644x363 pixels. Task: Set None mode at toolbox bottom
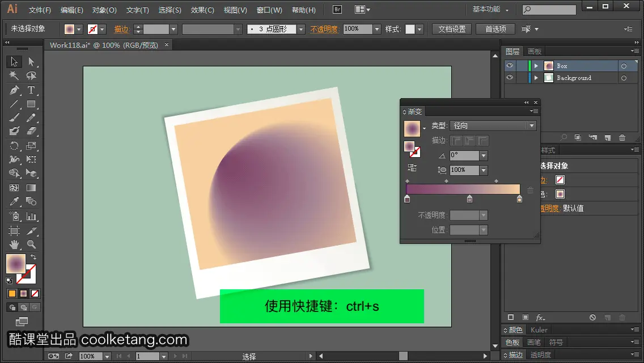[35, 294]
